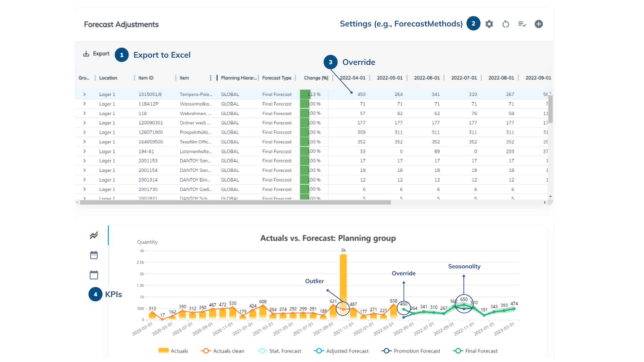Click the 650 seasonality data point
The image size is (644, 362).
[464, 305]
